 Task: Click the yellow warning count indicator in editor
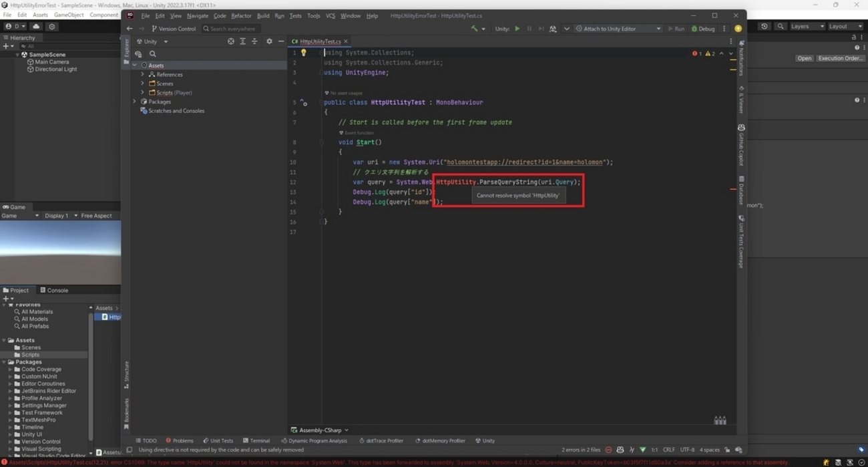tap(710, 53)
